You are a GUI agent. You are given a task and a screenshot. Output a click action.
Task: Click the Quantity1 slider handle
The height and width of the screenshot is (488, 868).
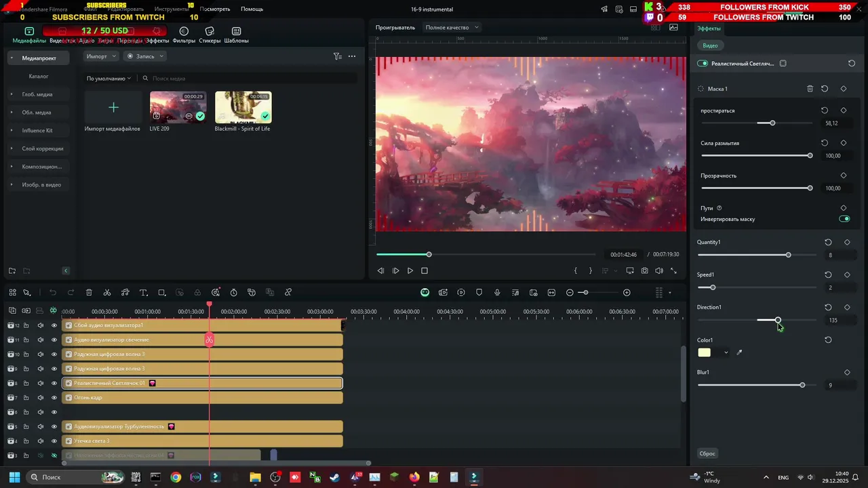pos(788,255)
